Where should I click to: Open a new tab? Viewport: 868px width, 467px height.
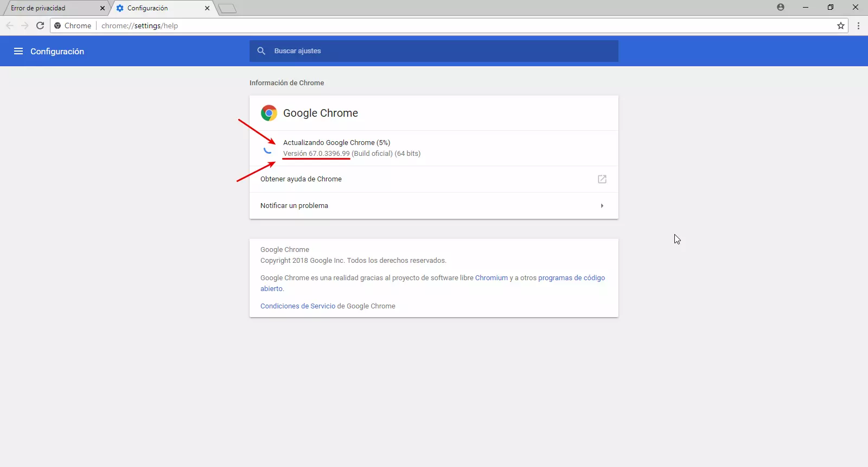(x=227, y=8)
